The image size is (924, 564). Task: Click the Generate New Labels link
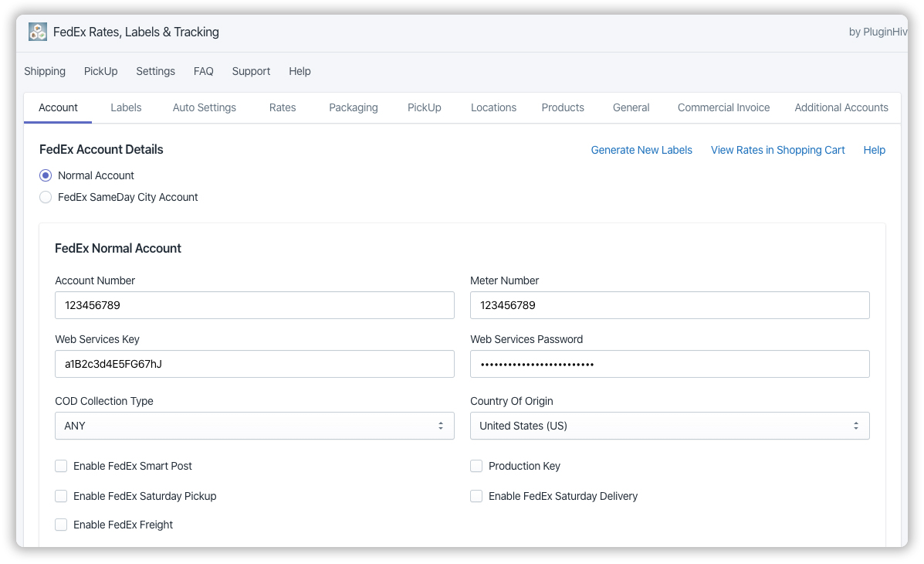[641, 150]
